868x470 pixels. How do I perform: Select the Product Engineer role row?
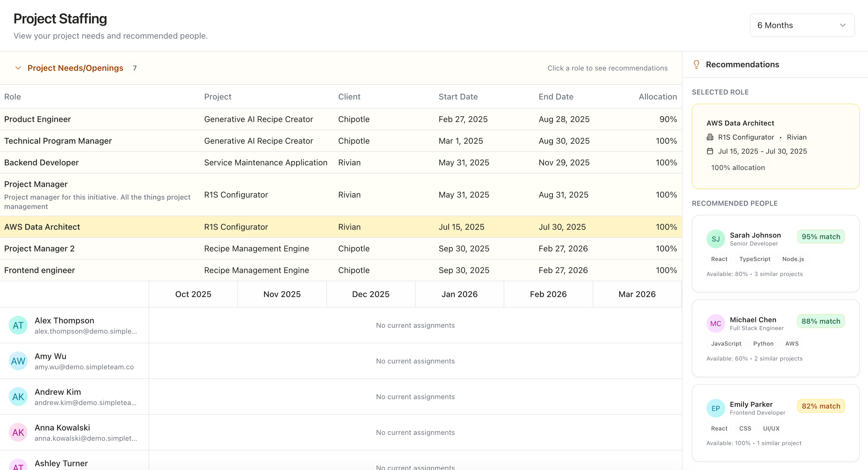pos(37,119)
